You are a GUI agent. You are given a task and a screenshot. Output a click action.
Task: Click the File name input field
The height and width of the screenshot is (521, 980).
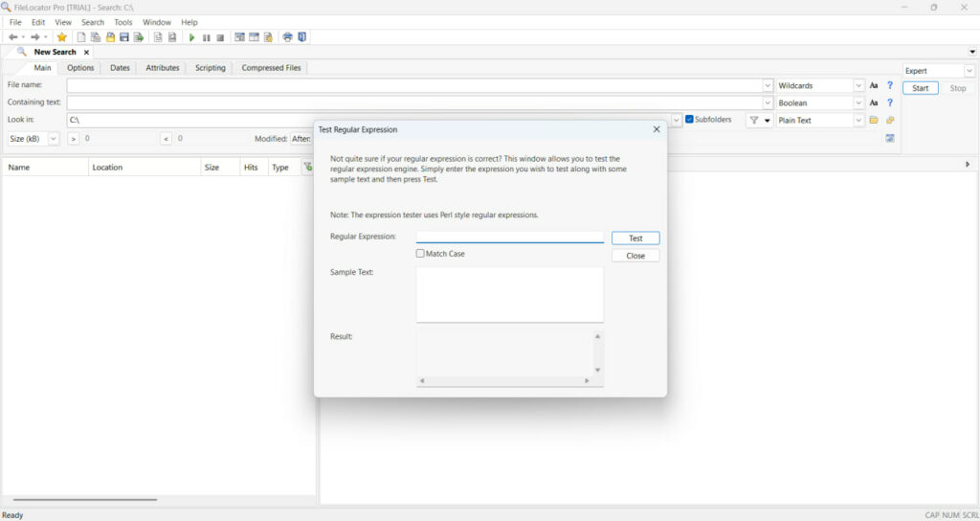click(414, 85)
